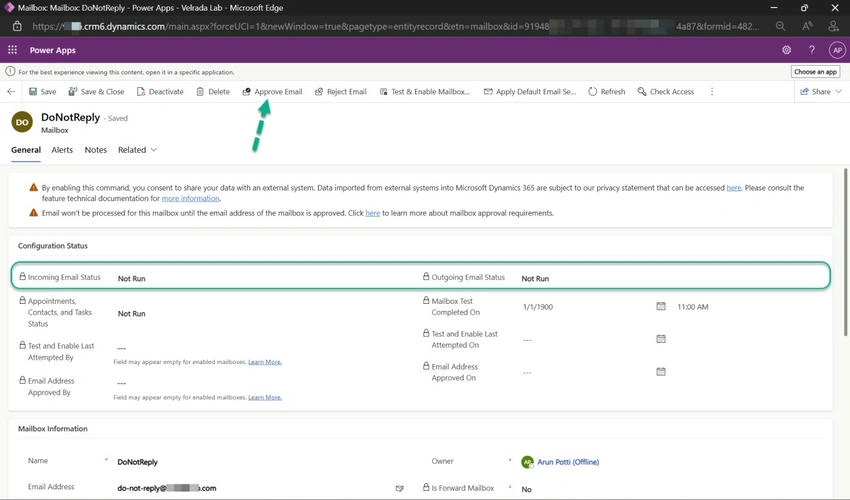The height and width of the screenshot is (500, 850).
Task: Click Apply Default Email Settings command
Action: pos(530,92)
